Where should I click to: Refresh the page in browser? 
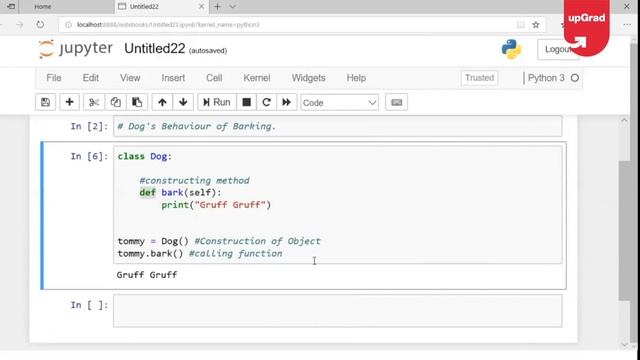pyautogui.click(x=40, y=24)
